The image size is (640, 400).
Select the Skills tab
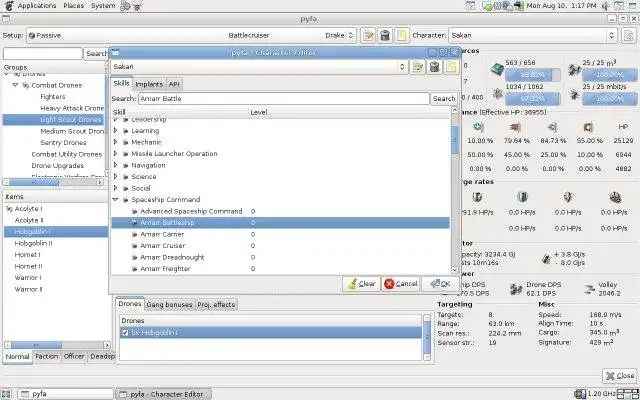[121, 83]
